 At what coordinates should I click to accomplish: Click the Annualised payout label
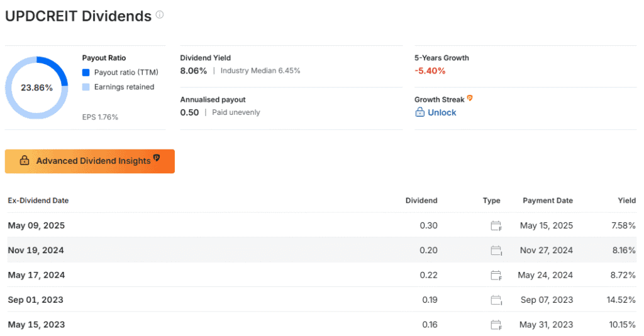pyautogui.click(x=213, y=100)
